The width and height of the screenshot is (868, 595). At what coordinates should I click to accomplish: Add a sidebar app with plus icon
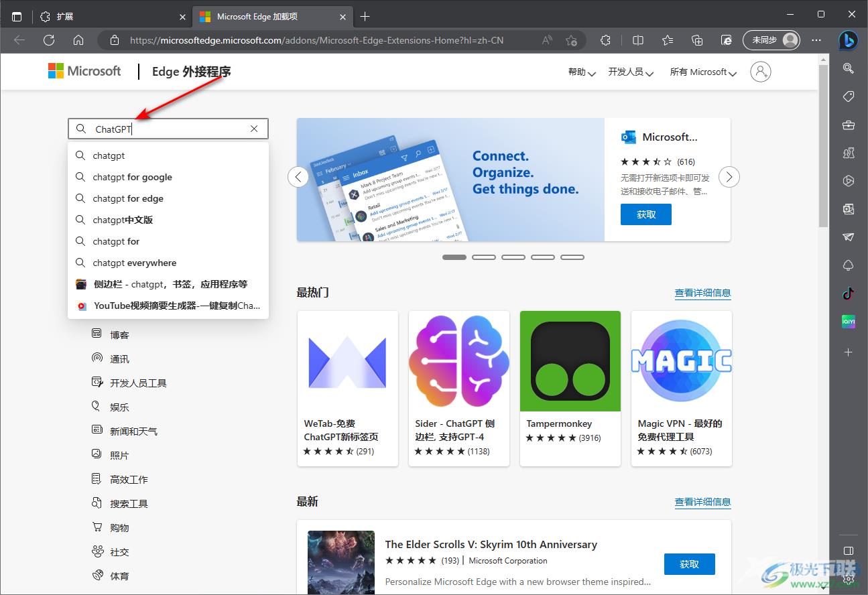click(849, 352)
